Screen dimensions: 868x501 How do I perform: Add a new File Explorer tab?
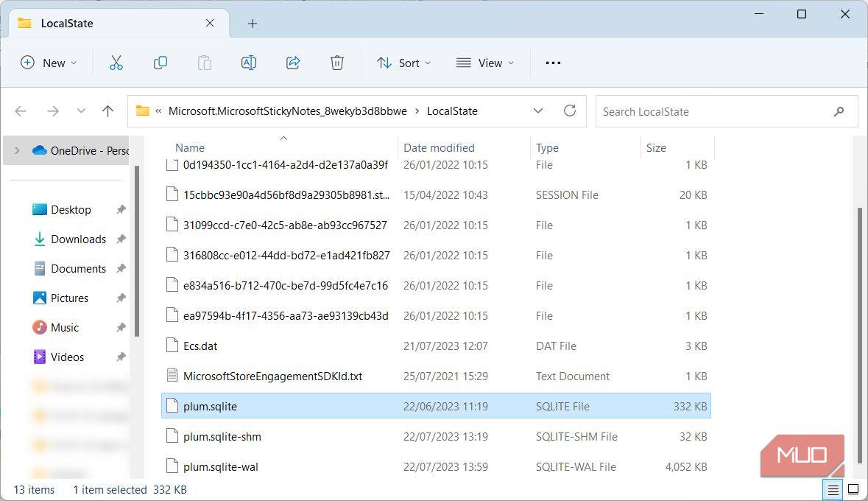(x=253, y=24)
